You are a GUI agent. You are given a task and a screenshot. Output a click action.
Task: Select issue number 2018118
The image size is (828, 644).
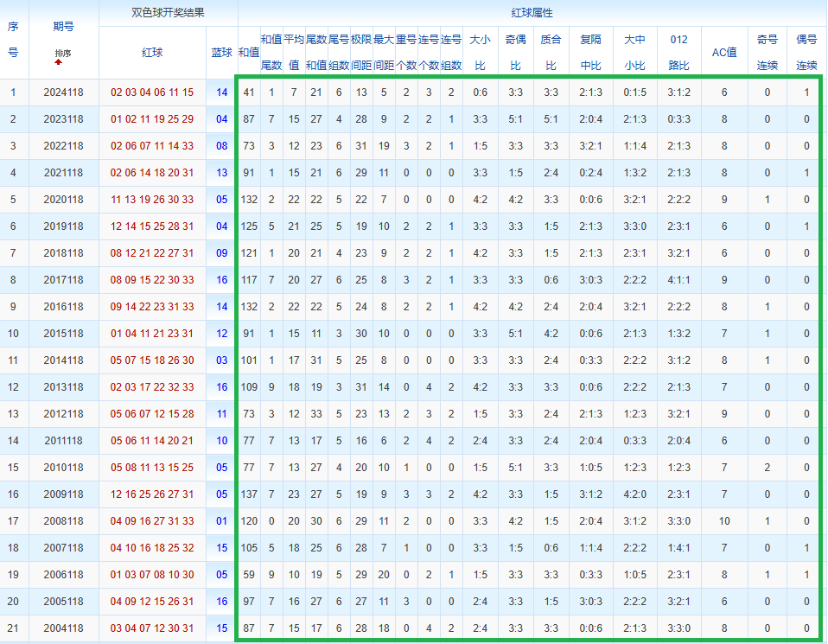coord(63,253)
